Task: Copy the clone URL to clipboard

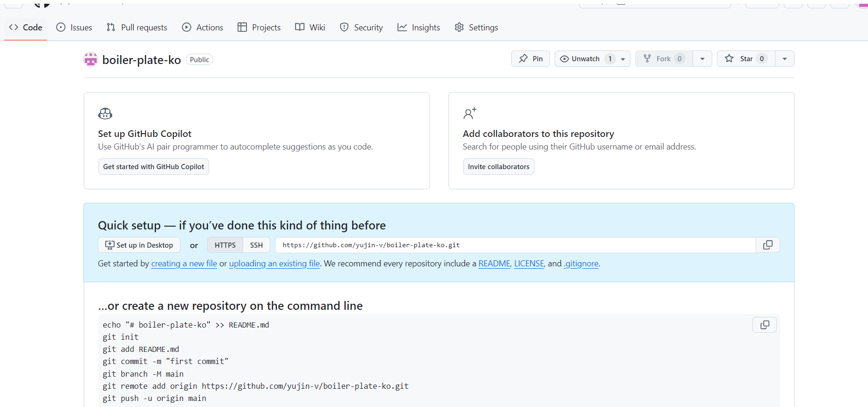Action: point(768,245)
